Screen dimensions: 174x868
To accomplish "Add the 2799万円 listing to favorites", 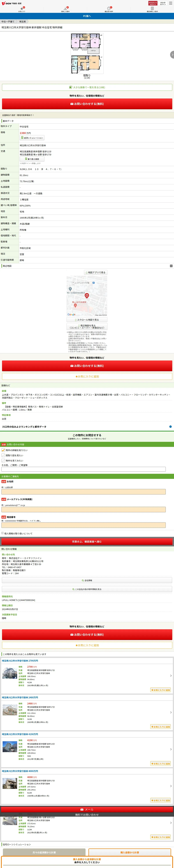I will click(161, 690).
